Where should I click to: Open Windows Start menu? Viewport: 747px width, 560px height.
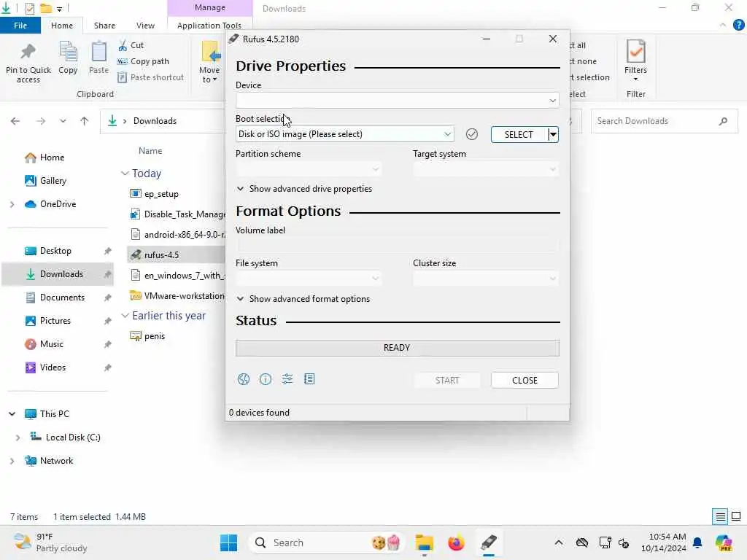(228, 542)
